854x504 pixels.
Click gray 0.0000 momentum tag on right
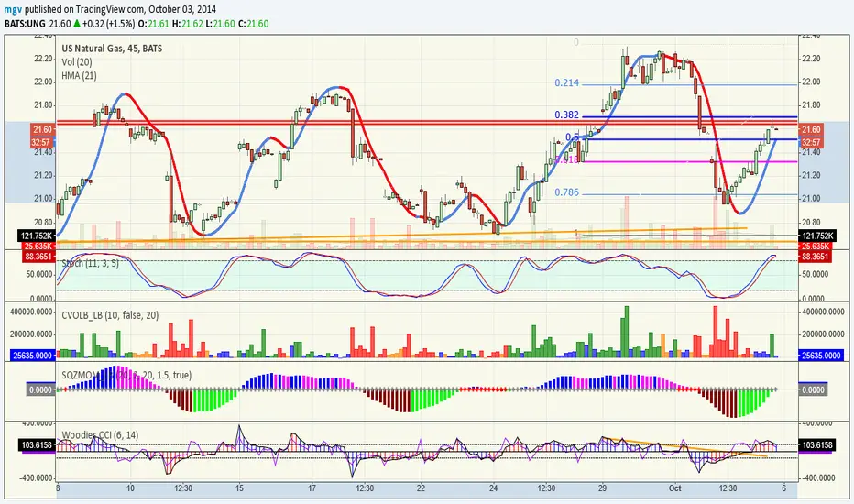point(813,389)
